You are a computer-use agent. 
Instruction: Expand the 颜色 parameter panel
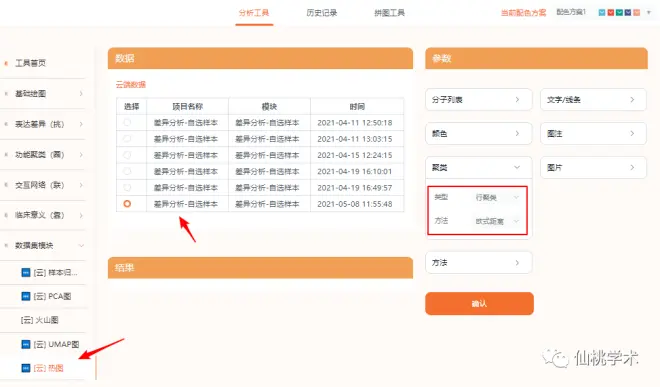tap(479, 133)
